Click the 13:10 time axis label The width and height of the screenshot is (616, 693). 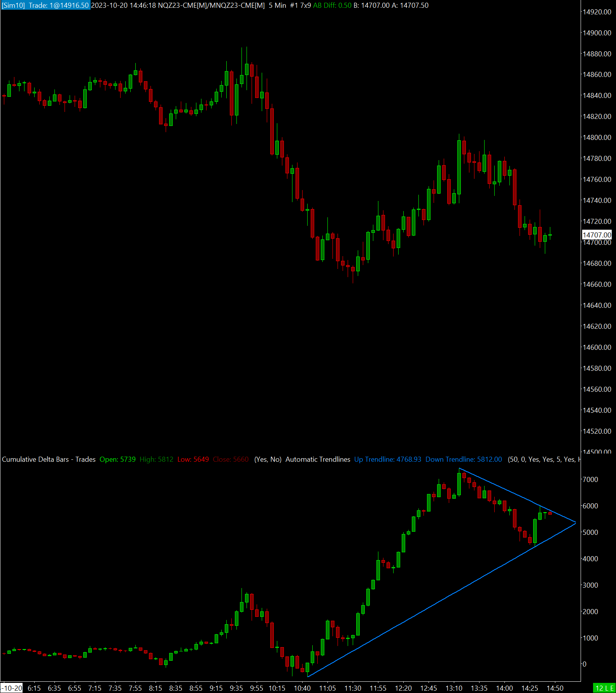(454, 688)
